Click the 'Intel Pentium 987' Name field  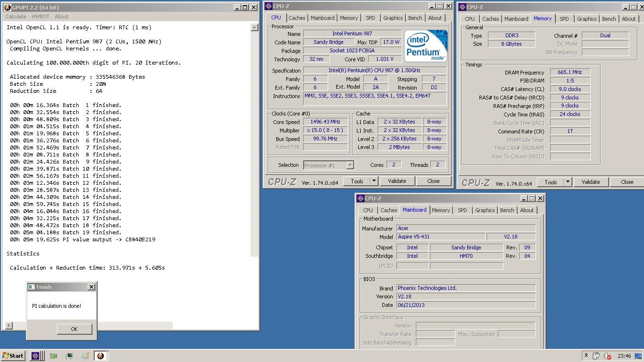[x=352, y=34]
